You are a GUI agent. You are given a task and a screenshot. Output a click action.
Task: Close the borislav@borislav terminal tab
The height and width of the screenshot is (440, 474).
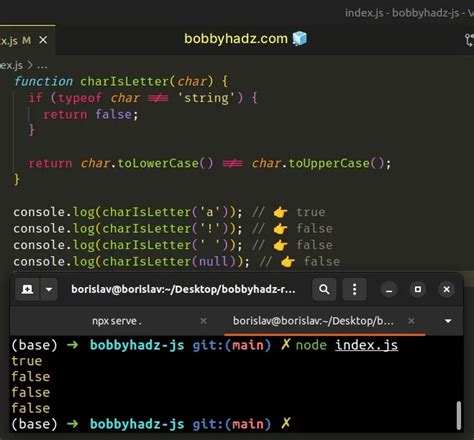click(x=411, y=321)
